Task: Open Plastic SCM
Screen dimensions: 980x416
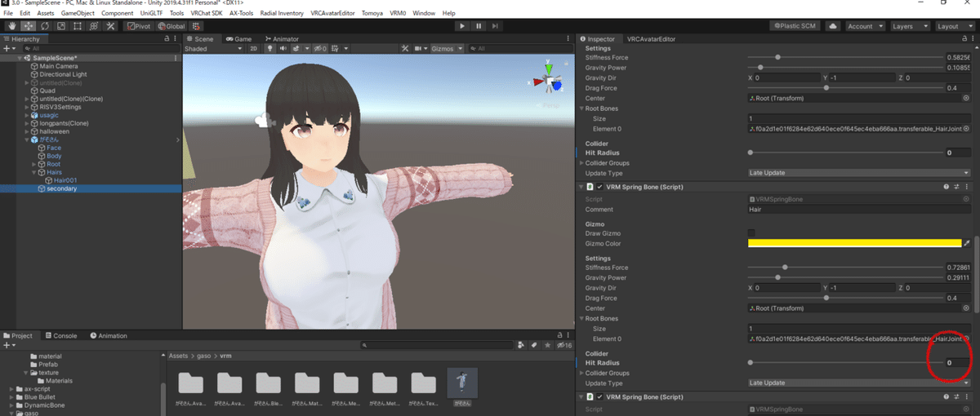Action: [x=795, y=26]
